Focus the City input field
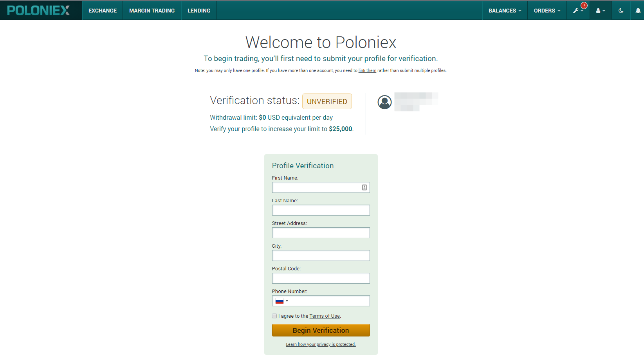 pyautogui.click(x=321, y=255)
